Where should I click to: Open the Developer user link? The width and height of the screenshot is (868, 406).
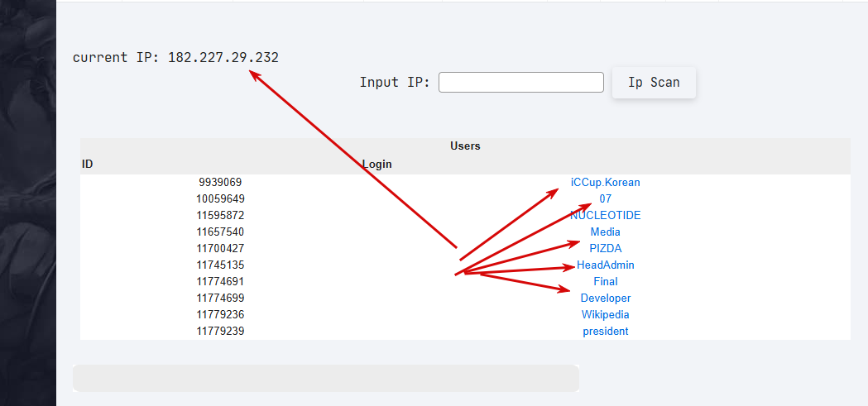(605, 298)
